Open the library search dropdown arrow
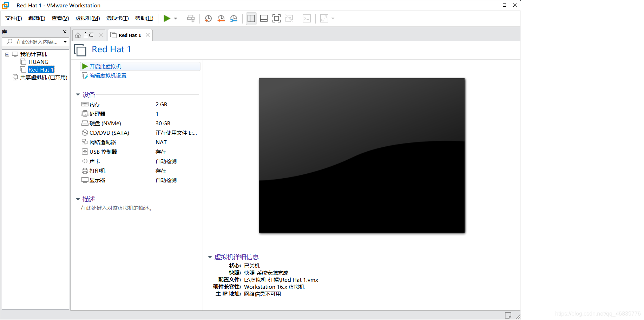 pos(65,42)
